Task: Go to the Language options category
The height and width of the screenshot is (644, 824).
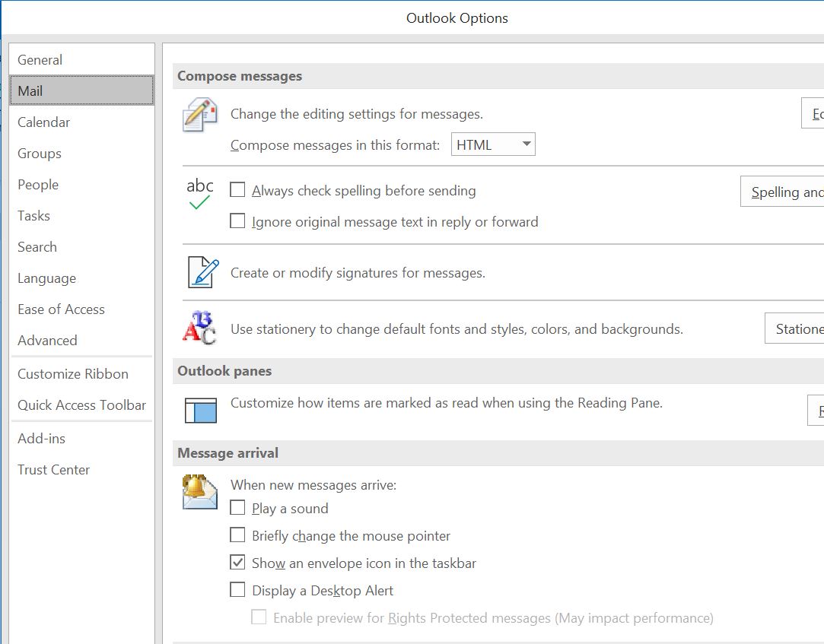Action: 82,278
